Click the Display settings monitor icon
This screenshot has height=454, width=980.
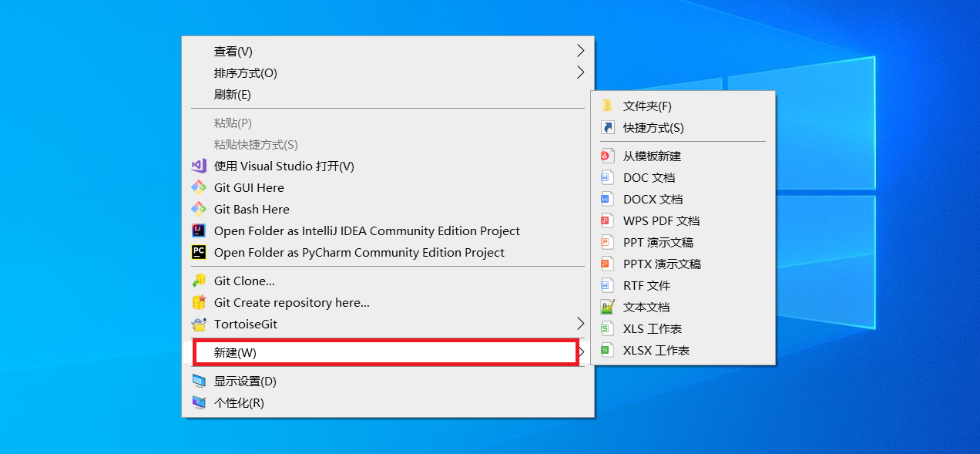point(199,381)
